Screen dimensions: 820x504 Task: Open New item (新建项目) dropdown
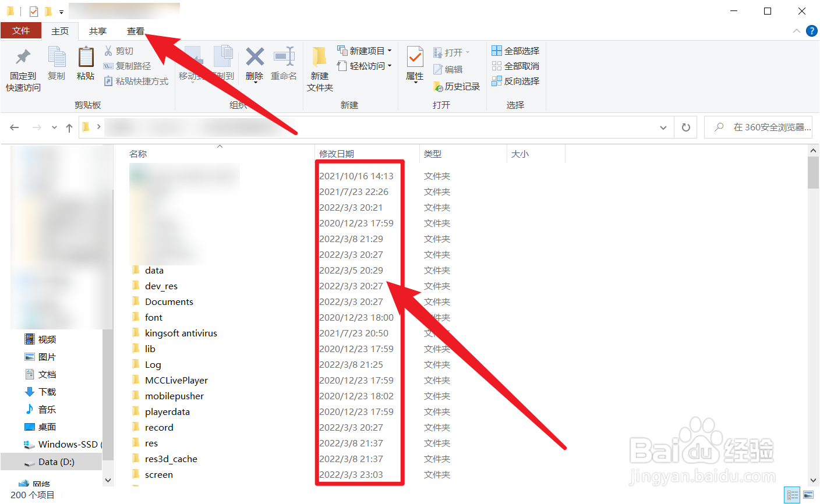pos(365,51)
